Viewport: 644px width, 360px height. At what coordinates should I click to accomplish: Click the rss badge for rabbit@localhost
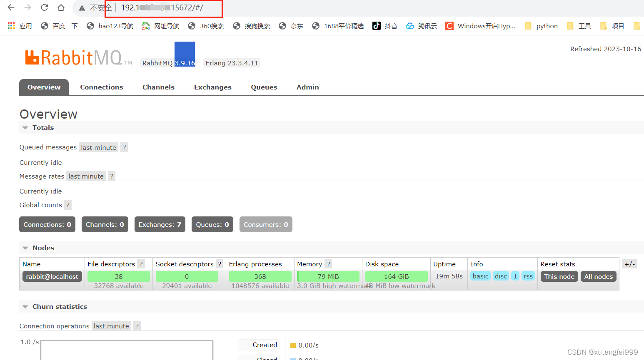tap(528, 276)
